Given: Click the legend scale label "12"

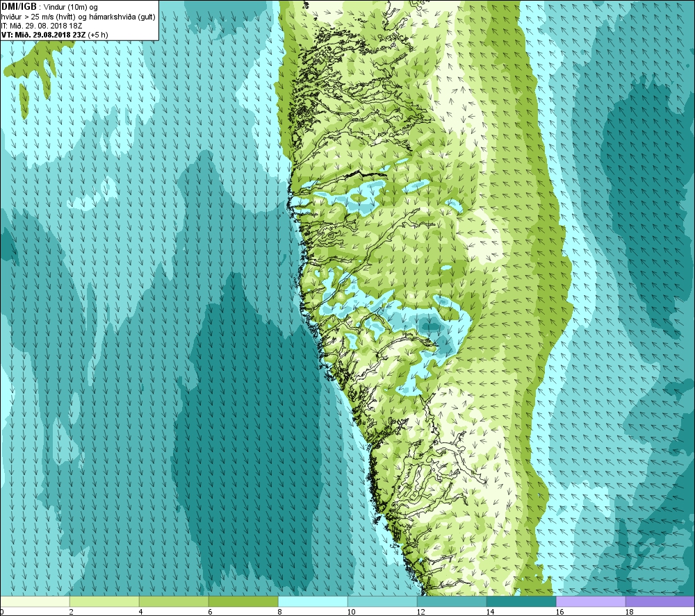Looking at the screenshot, I should (x=420, y=612).
